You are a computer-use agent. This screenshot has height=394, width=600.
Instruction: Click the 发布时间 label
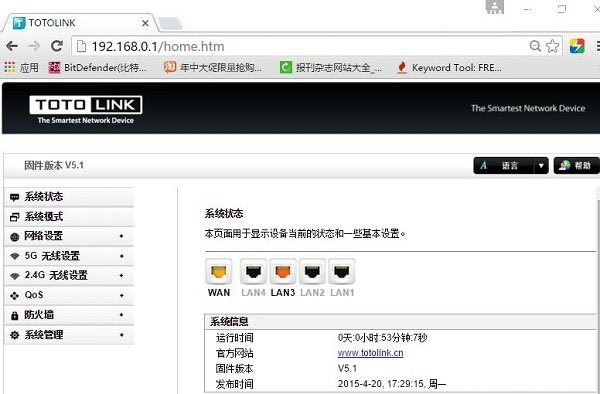235,384
